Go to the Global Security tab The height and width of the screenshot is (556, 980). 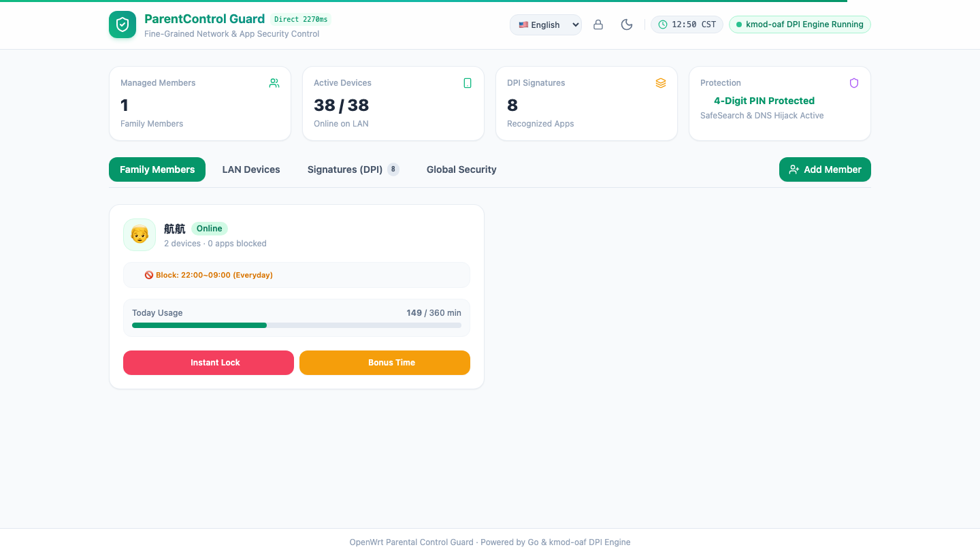pyautogui.click(x=461, y=169)
